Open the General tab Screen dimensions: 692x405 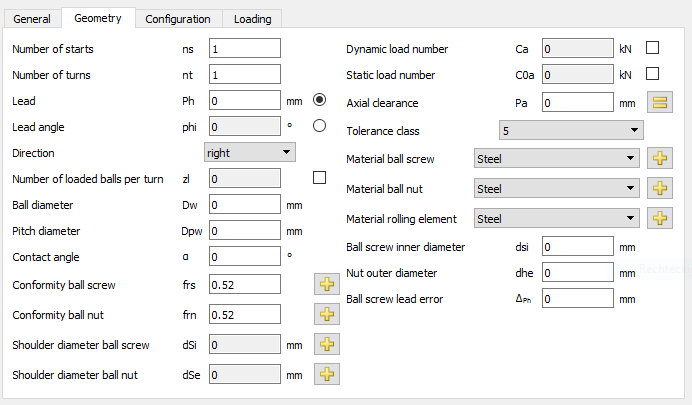click(x=32, y=18)
